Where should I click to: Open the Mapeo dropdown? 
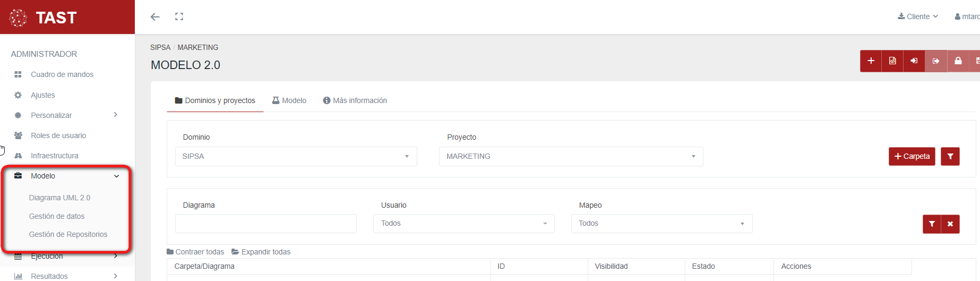click(661, 224)
